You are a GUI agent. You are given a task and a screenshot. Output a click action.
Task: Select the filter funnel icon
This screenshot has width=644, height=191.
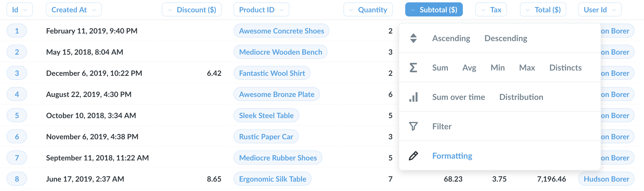413,126
